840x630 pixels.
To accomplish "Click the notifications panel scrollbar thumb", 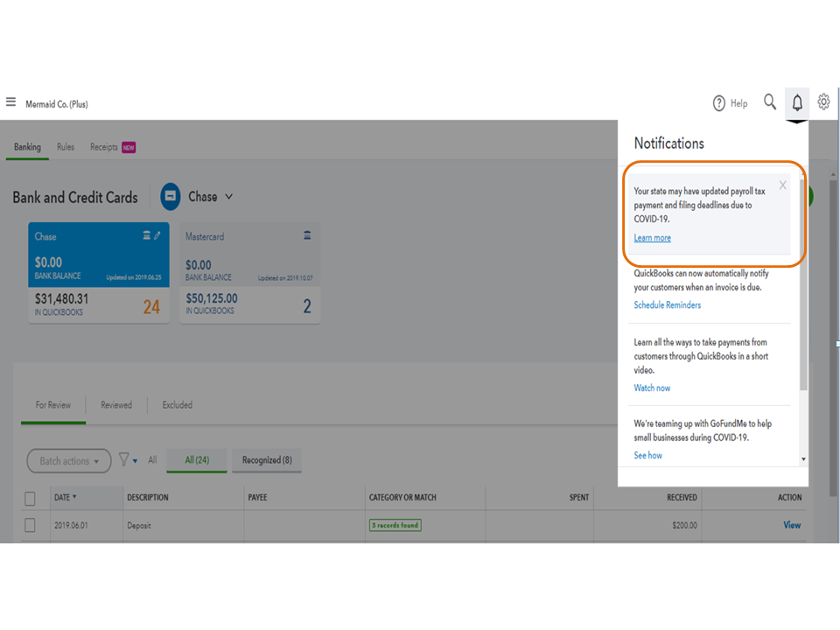I will tap(803, 283).
